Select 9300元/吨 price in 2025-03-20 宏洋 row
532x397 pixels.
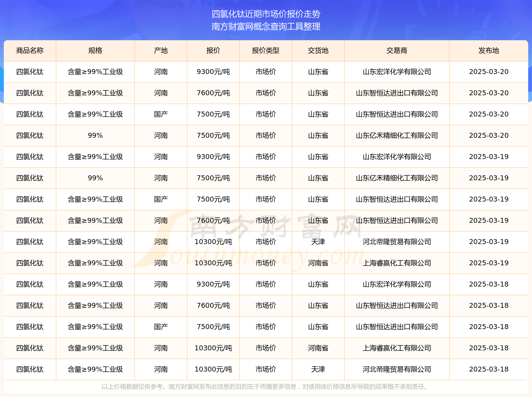click(x=213, y=72)
